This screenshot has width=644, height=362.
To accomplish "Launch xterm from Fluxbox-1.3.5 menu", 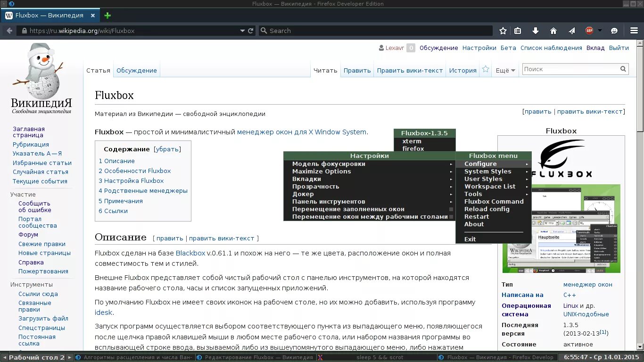I will tap(425, 141).
